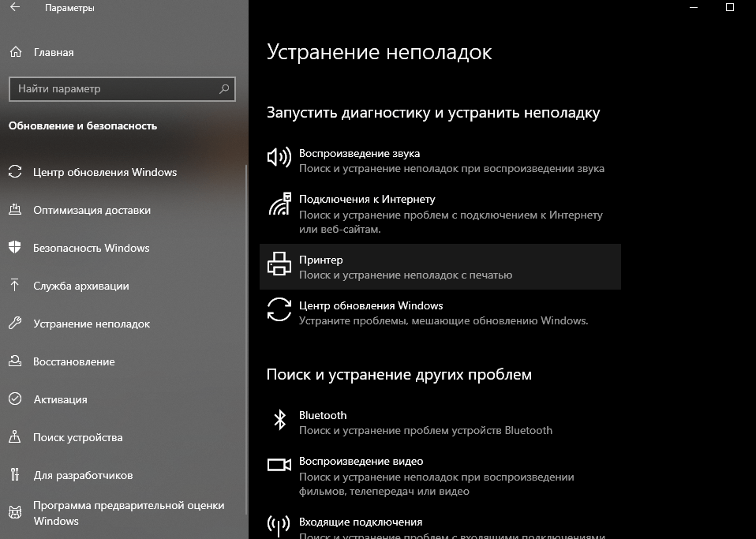Open Программа предварительной оценки Windows
The height and width of the screenshot is (539, 756).
coord(128,513)
